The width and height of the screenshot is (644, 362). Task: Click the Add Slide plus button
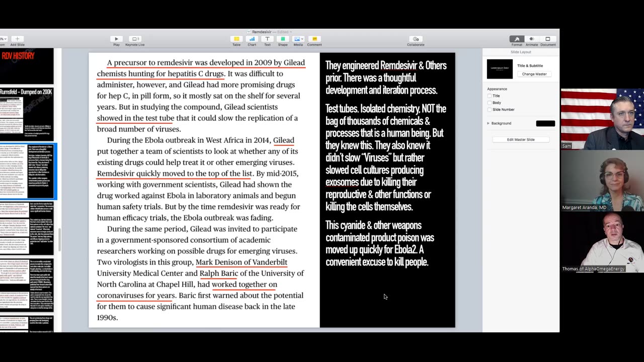pos(17,39)
